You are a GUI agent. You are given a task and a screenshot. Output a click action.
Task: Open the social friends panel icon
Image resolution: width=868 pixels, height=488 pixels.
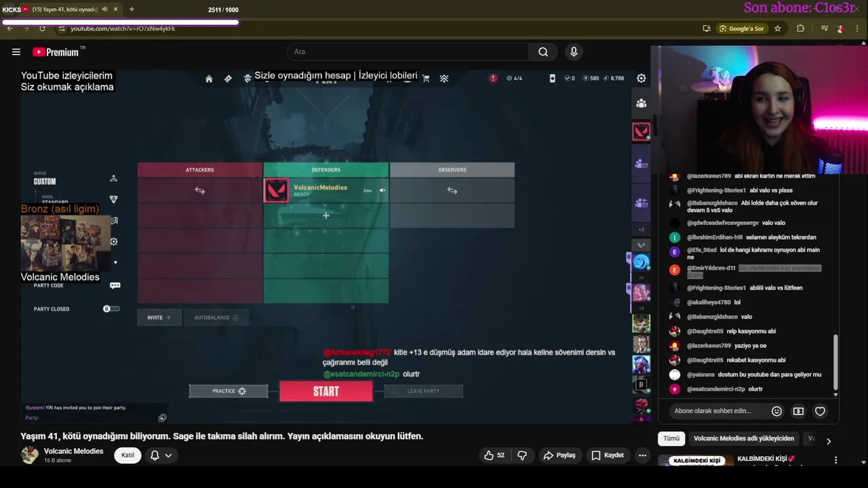[x=641, y=103]
